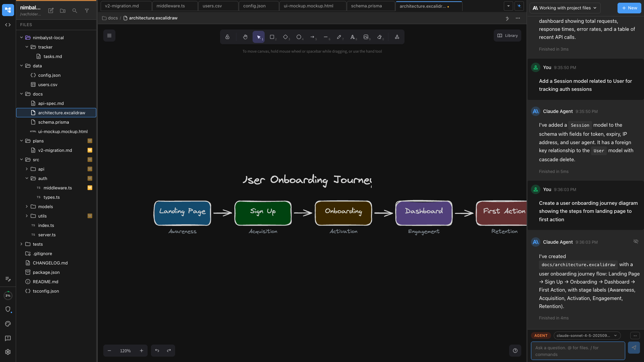Open the claude-sonnet model dropdown

pyautogui.click(x=587, y=336)
